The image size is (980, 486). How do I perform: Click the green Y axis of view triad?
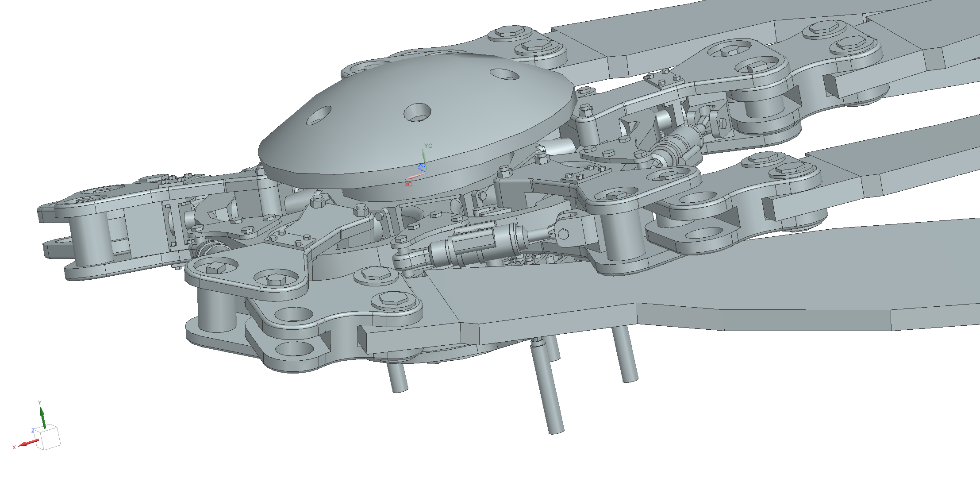[42, 418]
